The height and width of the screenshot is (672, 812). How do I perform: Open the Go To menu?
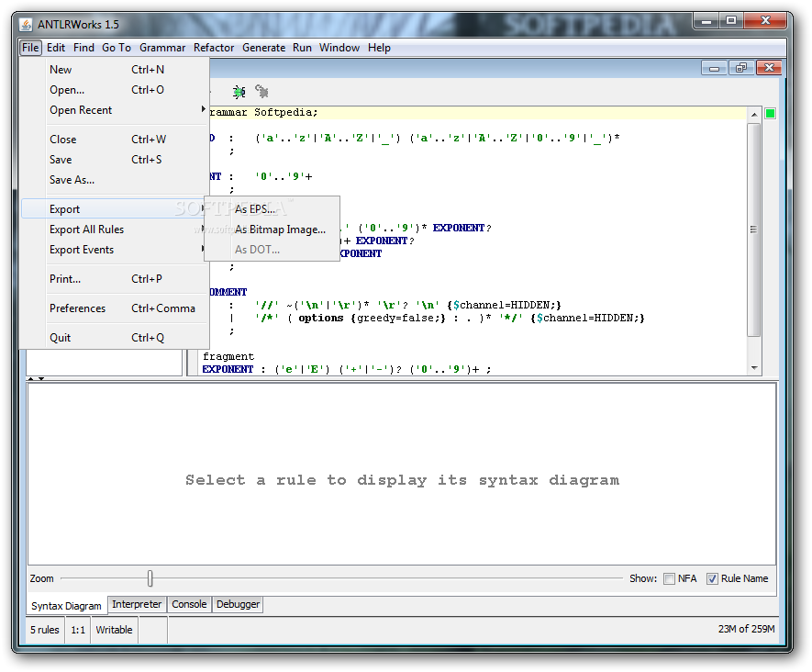coord(117,48)
